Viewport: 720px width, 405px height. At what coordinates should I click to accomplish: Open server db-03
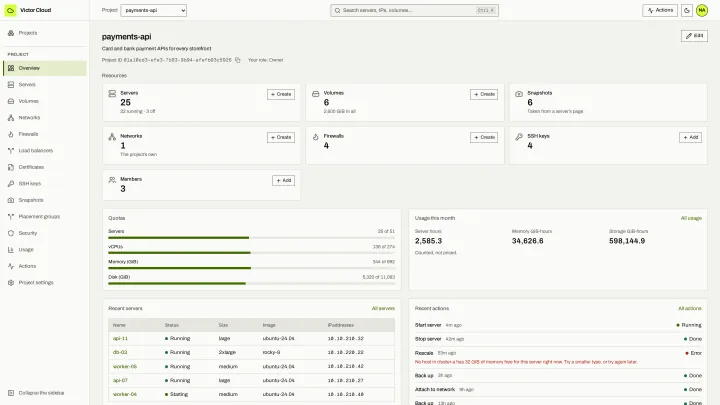120,353
